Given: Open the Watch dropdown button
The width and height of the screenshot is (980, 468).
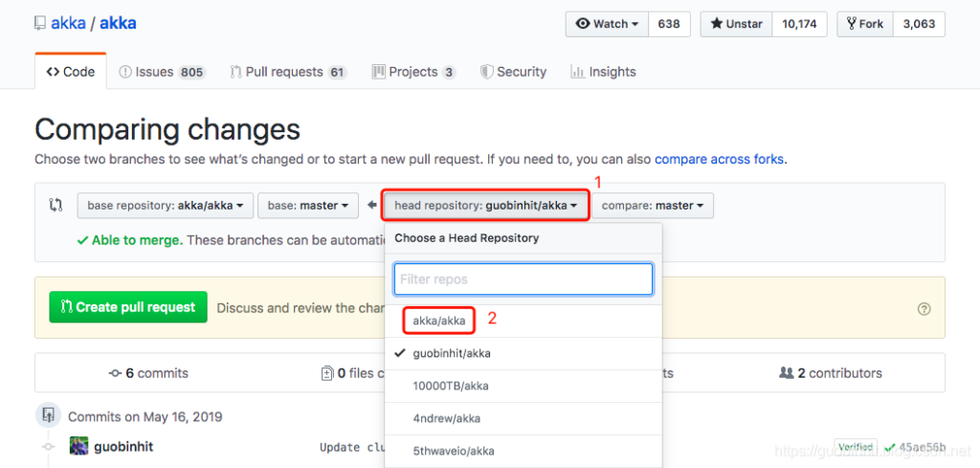Looking at the screenshot, I should coord(608,24).
